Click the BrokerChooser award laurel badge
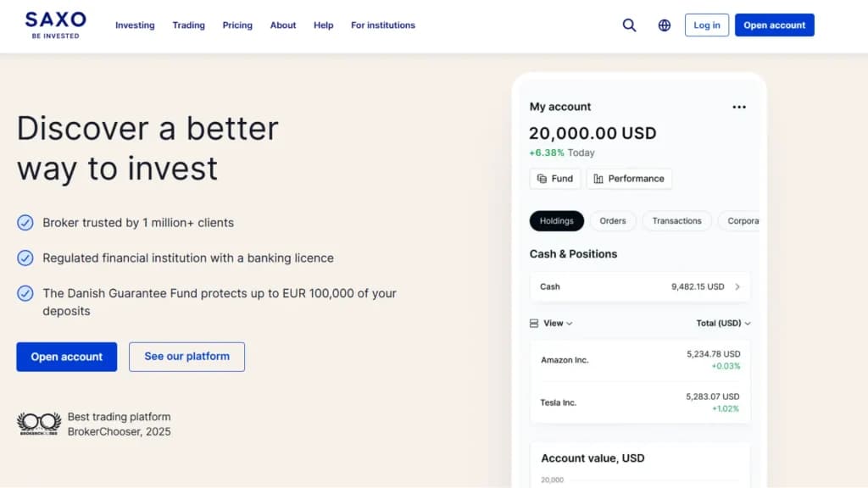This screenshot has height=488, width=868. (39, 424)
